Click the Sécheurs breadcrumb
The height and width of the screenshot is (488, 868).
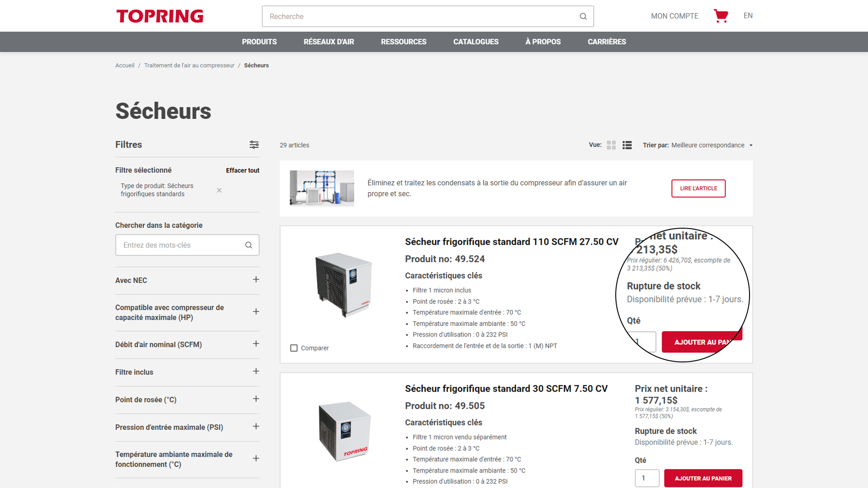click(256, 66)
